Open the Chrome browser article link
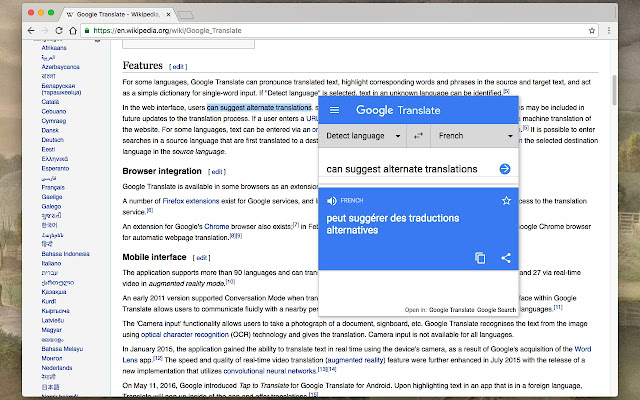The height and width of the screenshot is (400, 640). (216, 227)
